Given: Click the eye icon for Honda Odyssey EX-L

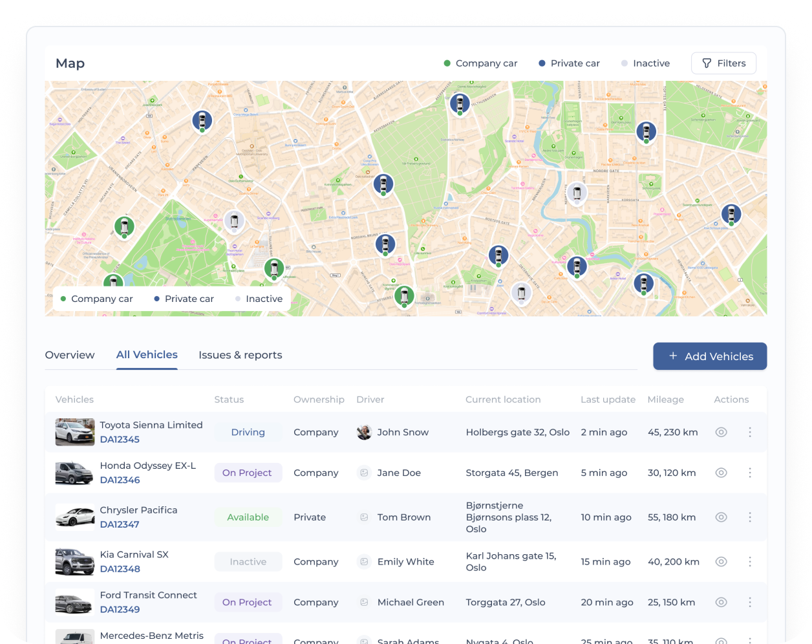Looking at the screenshot, I should (721, 473).
